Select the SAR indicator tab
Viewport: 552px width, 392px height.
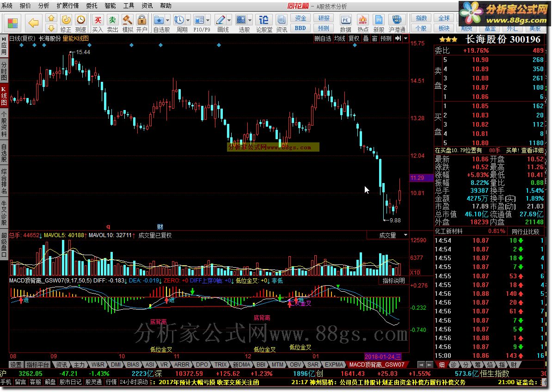313,365
